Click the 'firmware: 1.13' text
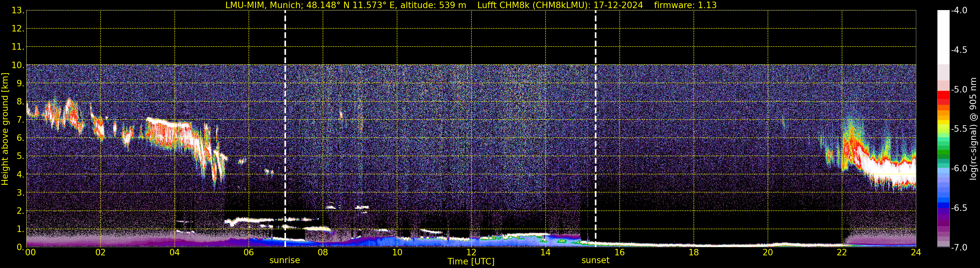This screenshot has height=268, width=980. pyautogui.click(x=685, y=5)
